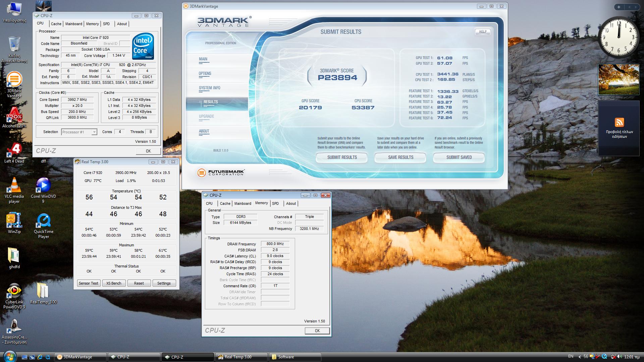Switch to Mainboard tab in top CPU-Z
This screenshot has width=644, height=362.
(74, 24)
